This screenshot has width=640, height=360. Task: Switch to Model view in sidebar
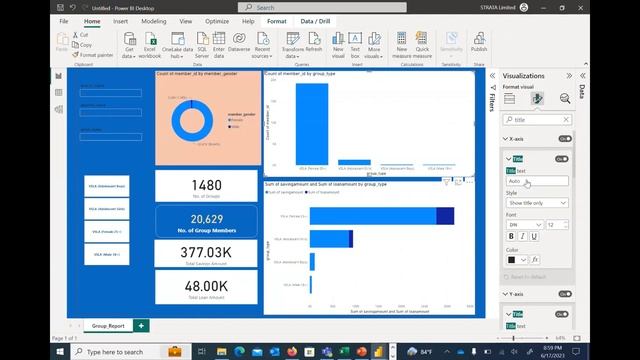pos(59,109)
